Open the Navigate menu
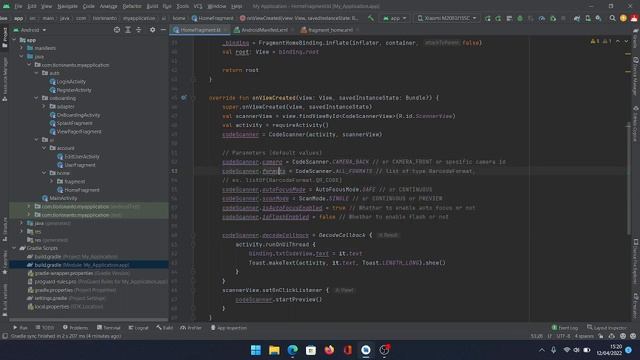Screen dimensions: 640x360 click(x=67, y=6)
